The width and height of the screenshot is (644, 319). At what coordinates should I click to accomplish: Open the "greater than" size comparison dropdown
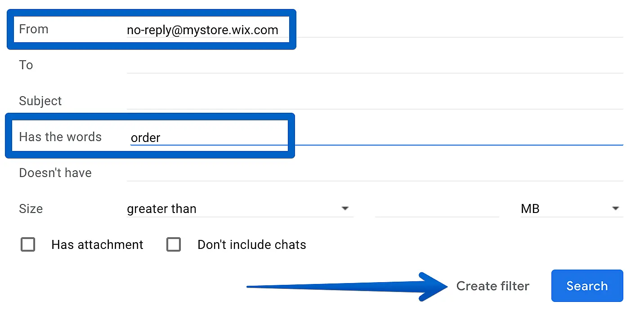(x=239, y=209)
